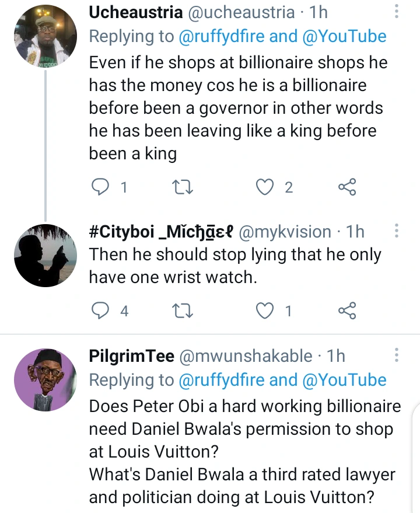Screen dimensions: 420x513
Task: Like the wrist watch tweet by @mykvision
Action: [266, 310]
